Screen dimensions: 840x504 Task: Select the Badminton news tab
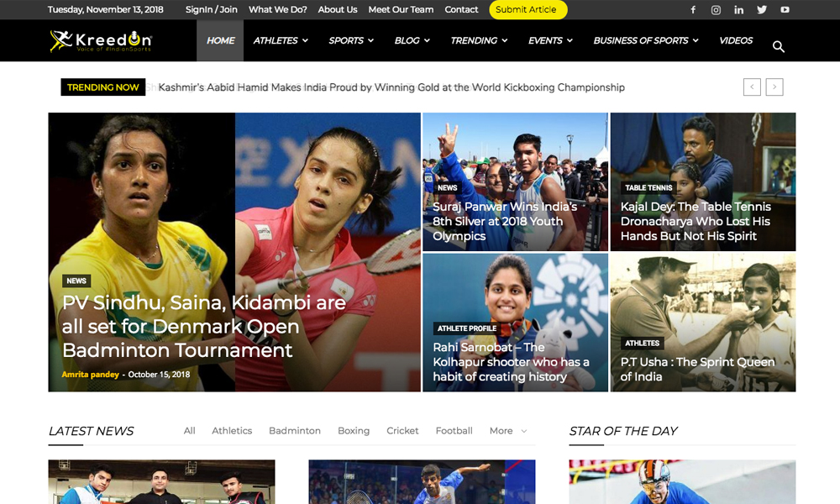(x=295, y=431)
